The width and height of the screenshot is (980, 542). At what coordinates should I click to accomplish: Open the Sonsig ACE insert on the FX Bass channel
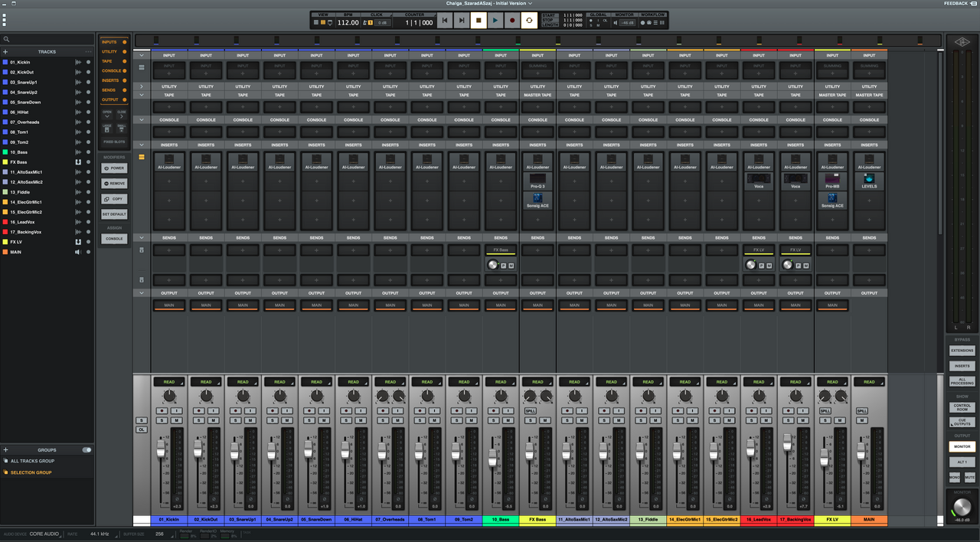537,201
